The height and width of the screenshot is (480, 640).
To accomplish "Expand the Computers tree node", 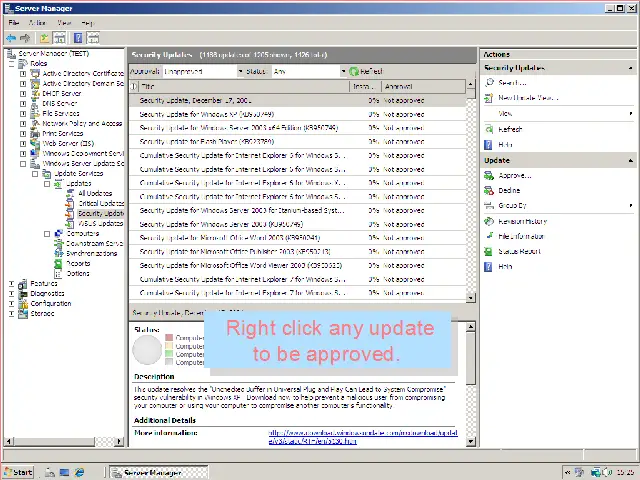I will (47, 233).
